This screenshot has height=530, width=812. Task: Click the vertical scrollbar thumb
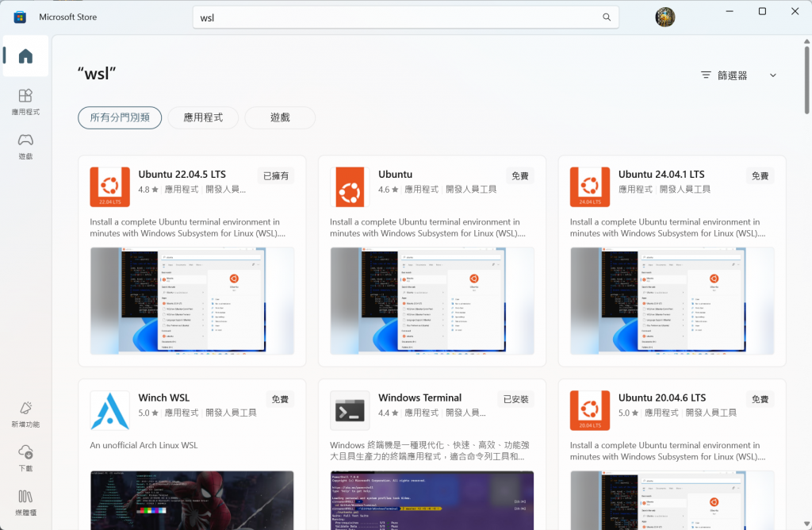tap(806, 80)
